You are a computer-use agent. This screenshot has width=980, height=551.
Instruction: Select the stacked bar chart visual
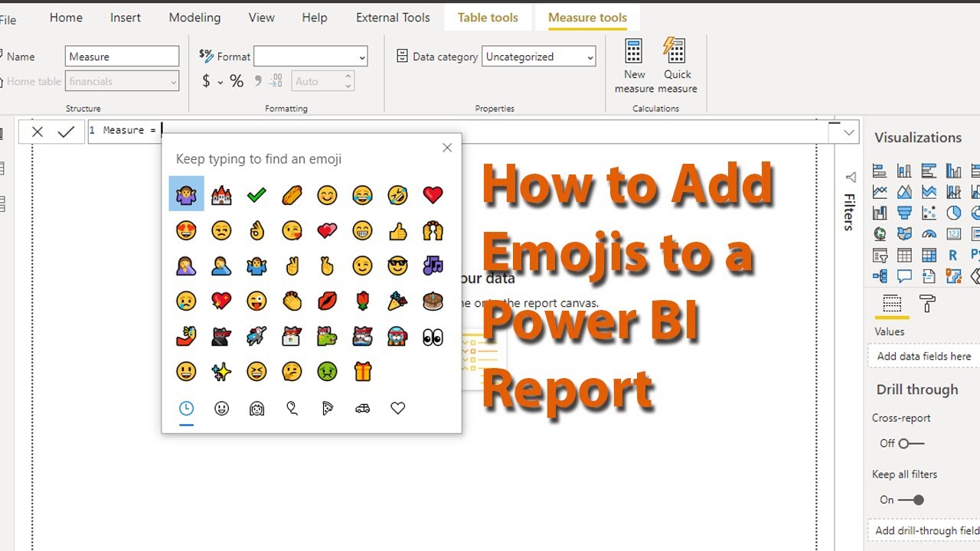coord(879,171)
